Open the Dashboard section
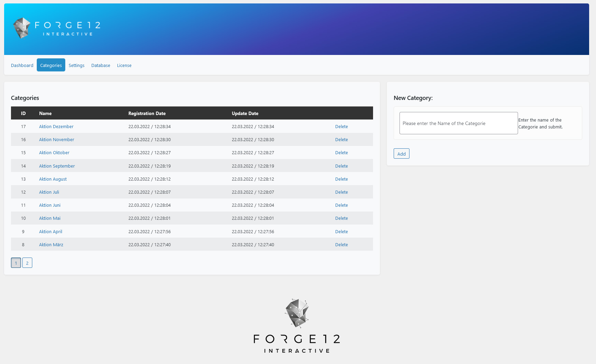This screenshot has height=364, width=596. click(22, 65)
